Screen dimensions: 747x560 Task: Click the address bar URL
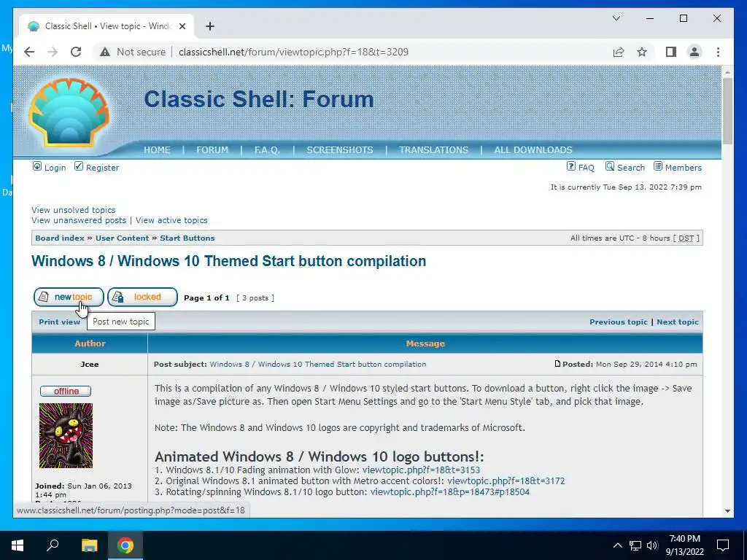[293, 52]
